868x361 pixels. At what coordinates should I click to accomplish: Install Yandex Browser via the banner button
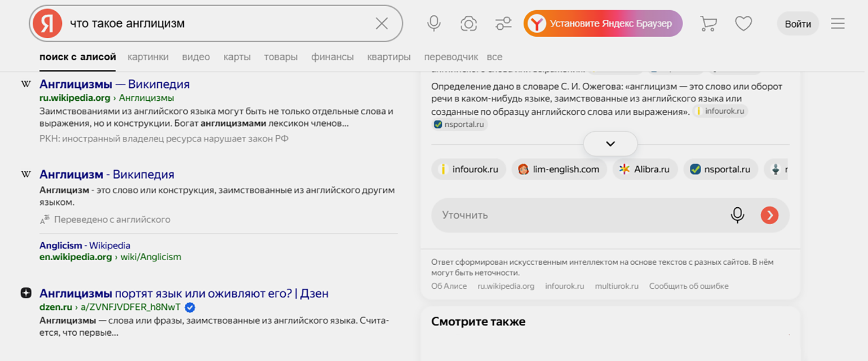(x=603, y=24)
